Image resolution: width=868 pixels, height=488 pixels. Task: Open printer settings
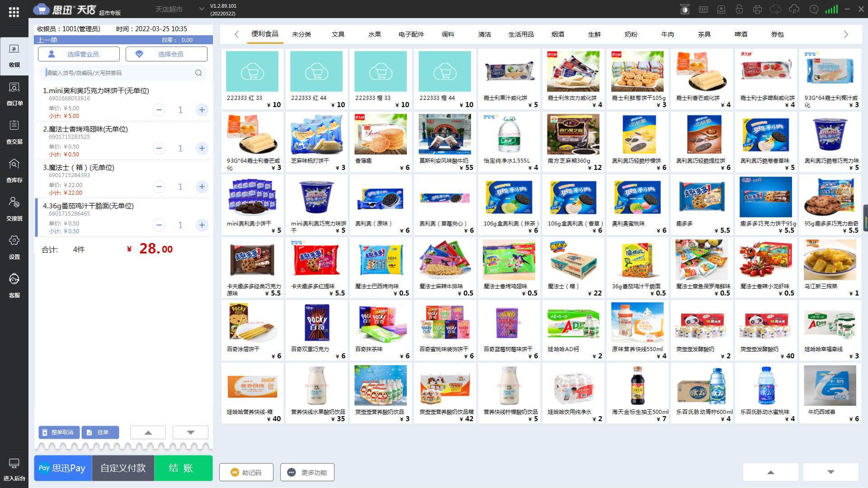[x=758, y=9]
